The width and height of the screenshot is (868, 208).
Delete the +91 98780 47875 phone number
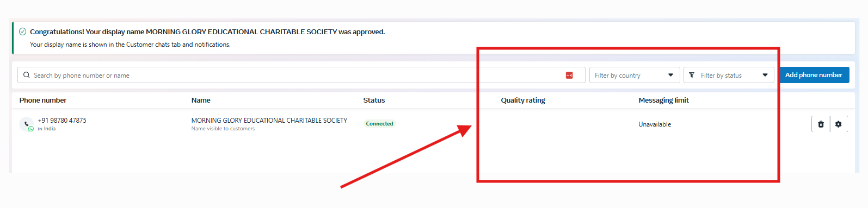point(821,124)
